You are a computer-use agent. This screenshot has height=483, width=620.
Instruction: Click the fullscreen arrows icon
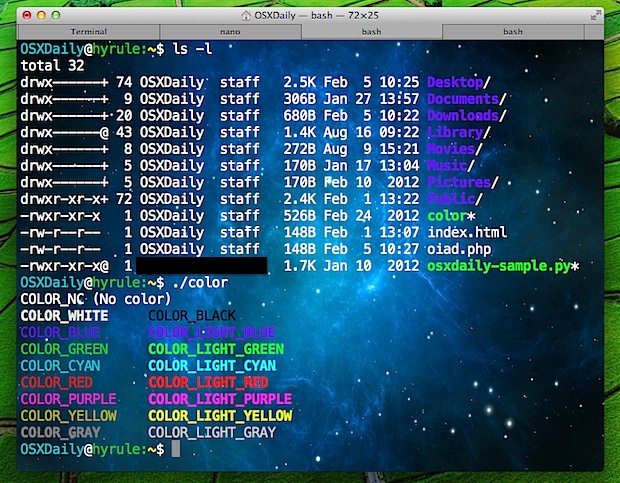(x=595, y=15)
